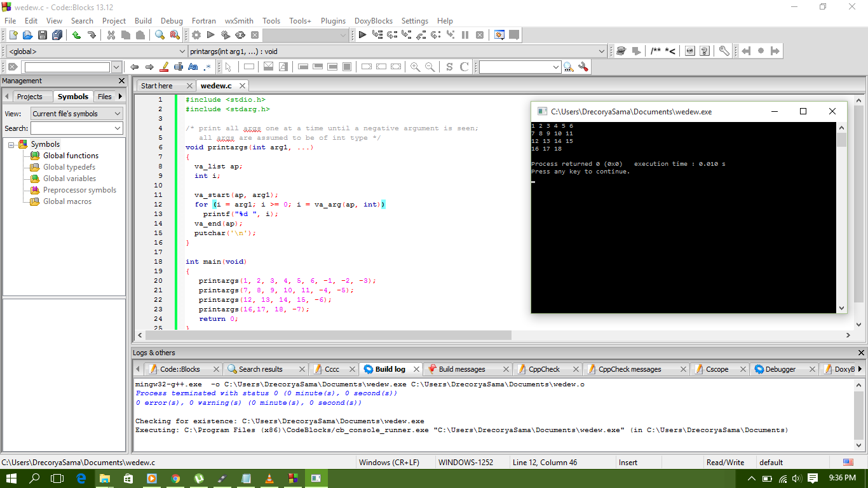
Task: Click the Save all files icon
Action: (x=57, y=35)
